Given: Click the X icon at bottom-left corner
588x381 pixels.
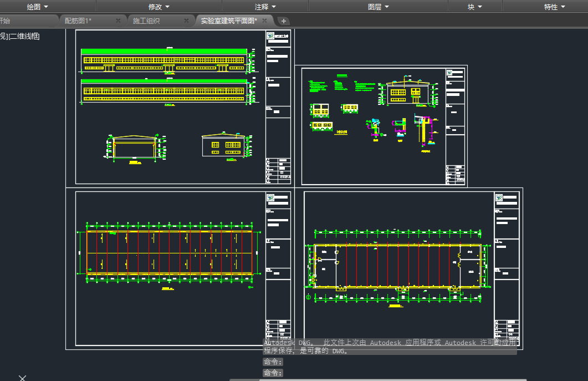Looking at the screenshot, I should tap(22, 378).
